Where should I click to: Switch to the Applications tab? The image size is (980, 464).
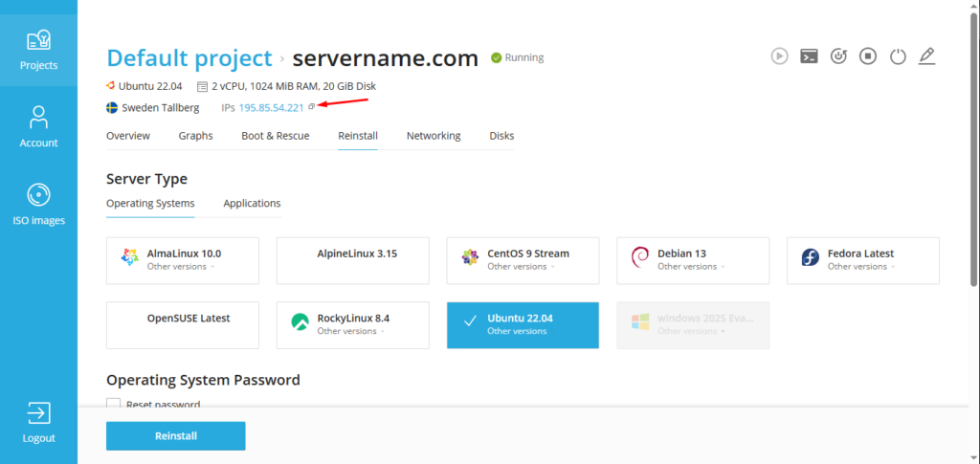tap(252, 203)
